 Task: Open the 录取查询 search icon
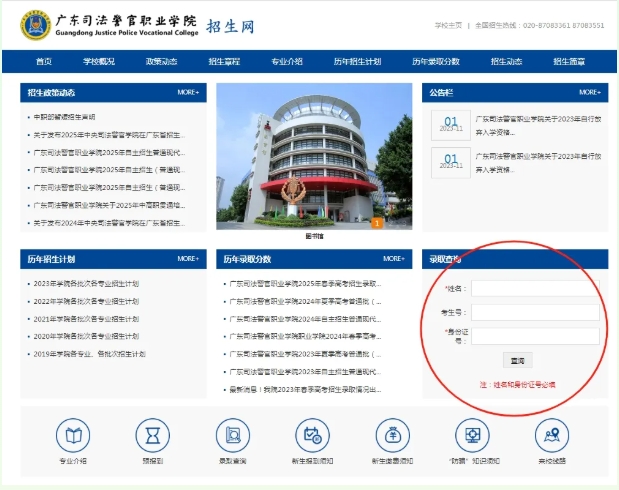click(232, 435)
